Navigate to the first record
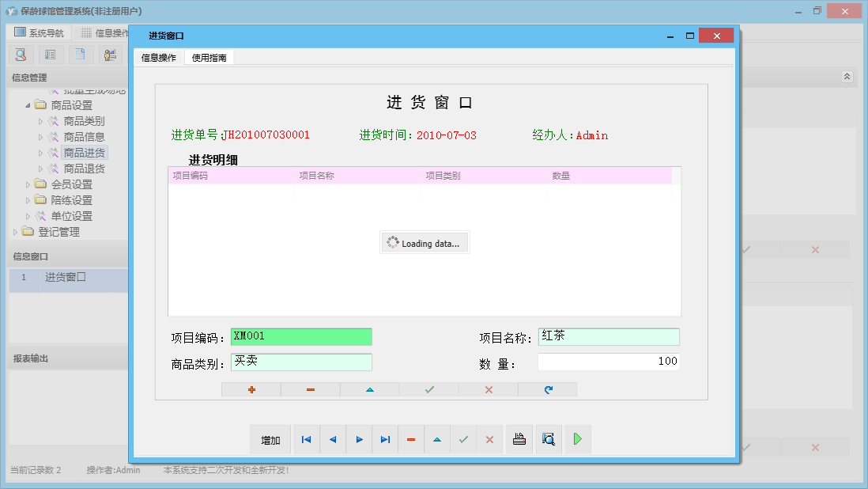The height and width of the screenshot is (489, 868). [306, 439]
